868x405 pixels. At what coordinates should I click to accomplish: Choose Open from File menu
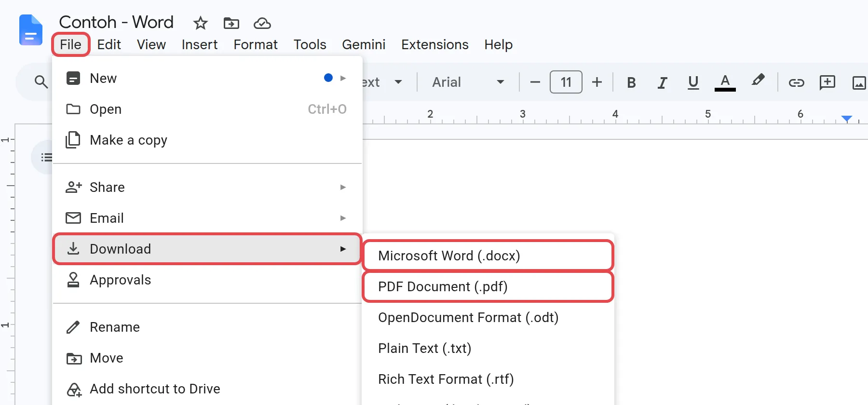(207, 109)
